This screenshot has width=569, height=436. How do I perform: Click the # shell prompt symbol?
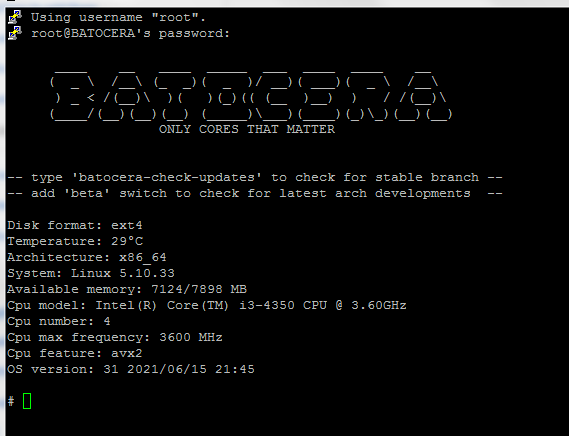[11, 401]
